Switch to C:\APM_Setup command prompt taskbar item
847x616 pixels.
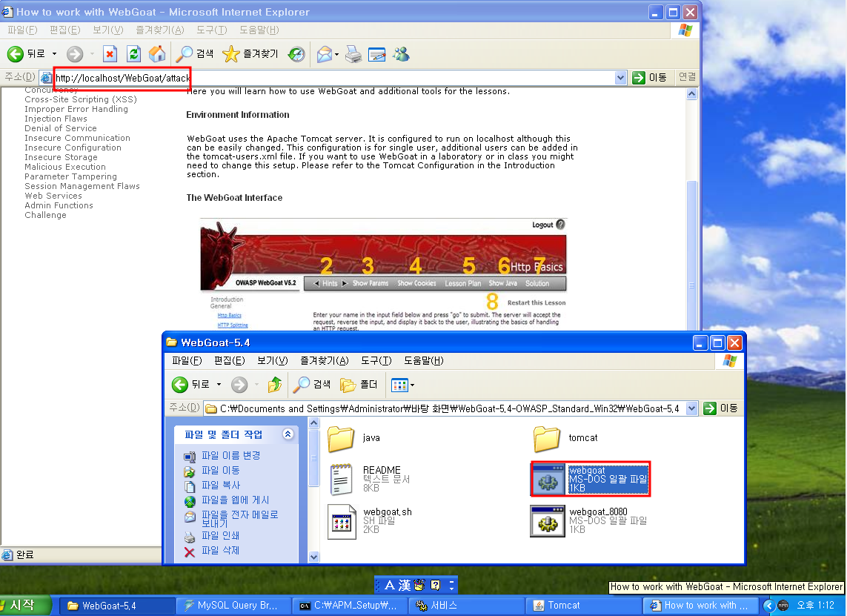pyautogui.click(x=350, y=606)
